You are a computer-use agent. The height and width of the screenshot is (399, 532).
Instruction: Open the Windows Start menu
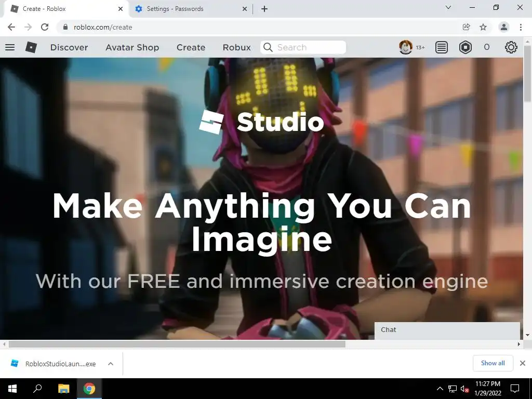(x=12, y=389)
